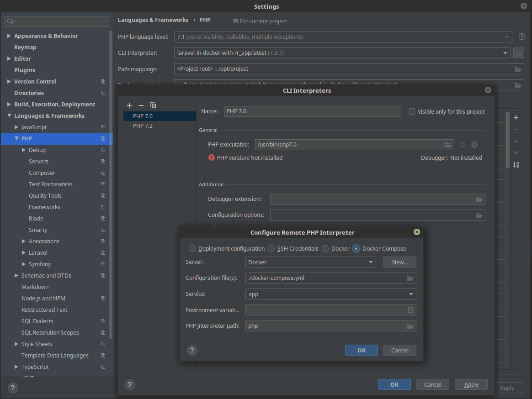Select Docker Compose radio option
Image resolution: width=532 pixels, height=399 pixels.
click(x=356, y=248)
